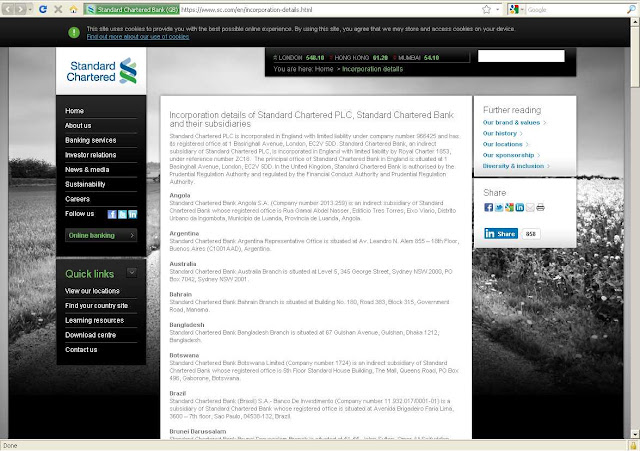The image size is (640, 451).
Task: Click the Google search input field
Action: point(576,9)
